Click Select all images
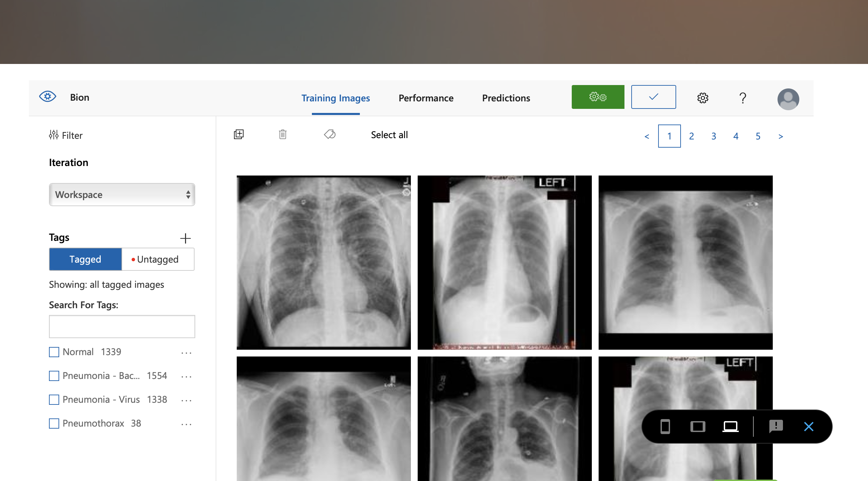 pyautogui.click(x=389, y=135)
